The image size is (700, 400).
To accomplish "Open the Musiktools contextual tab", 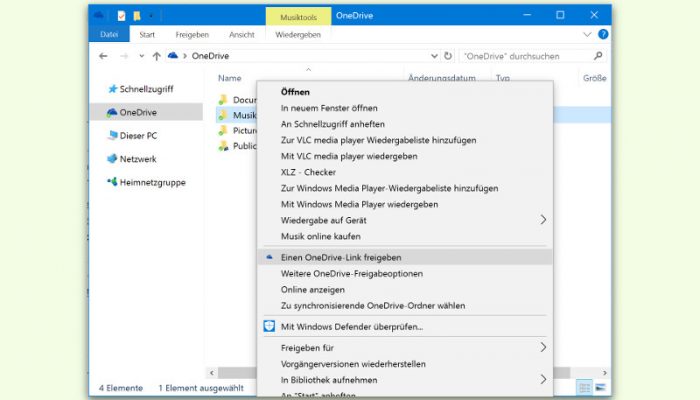I will point(298,17).
